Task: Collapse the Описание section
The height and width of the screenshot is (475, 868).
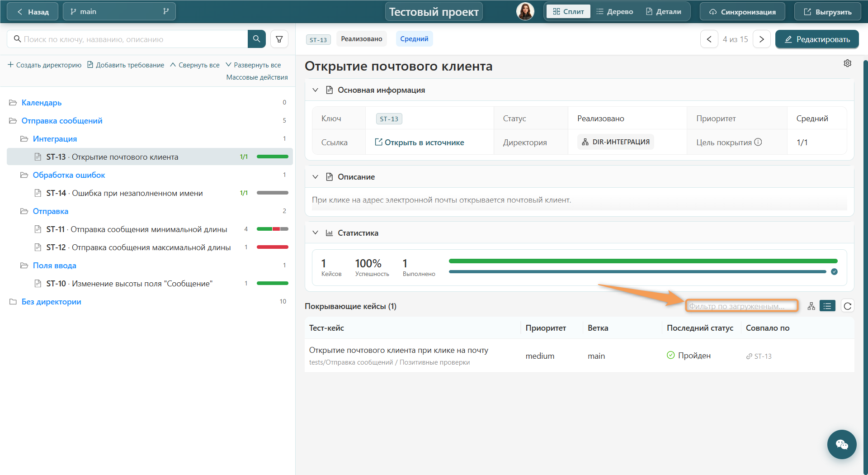Action: click(x=316, y=177)
